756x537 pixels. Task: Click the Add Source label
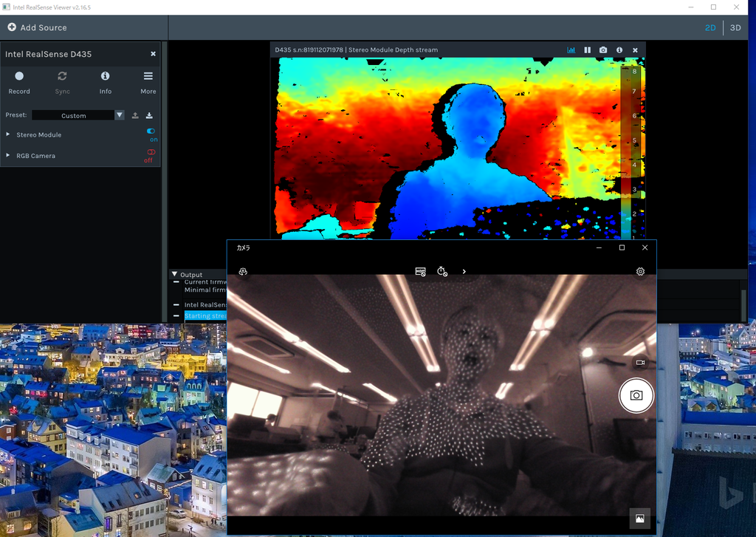44,27
